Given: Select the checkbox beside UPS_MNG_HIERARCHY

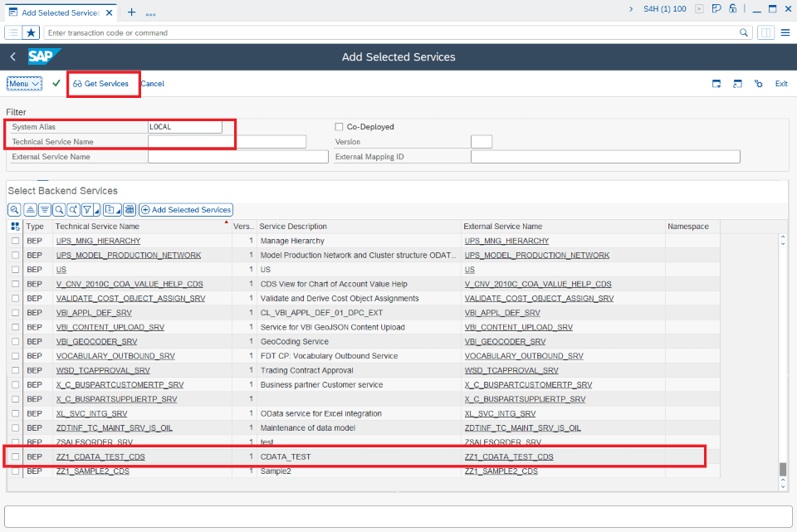Looking at the screenshot, I should point(14,241).
